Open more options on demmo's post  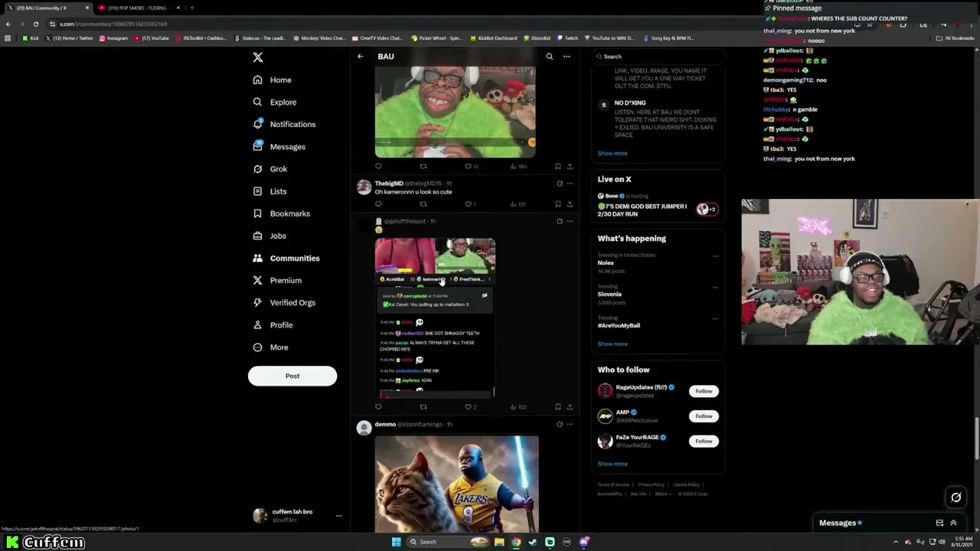coord(570,424)
